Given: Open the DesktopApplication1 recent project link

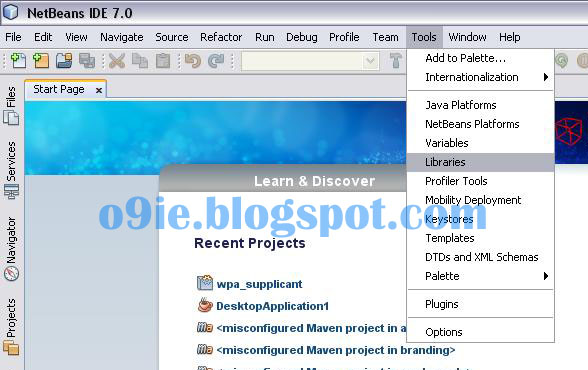Looking at the screenshot, I should click(x=272, y=306).
